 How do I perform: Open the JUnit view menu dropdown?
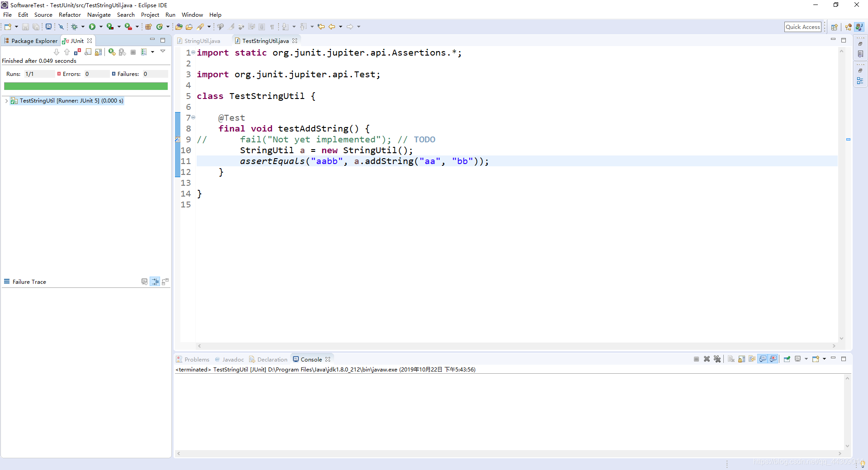[163, 52]
